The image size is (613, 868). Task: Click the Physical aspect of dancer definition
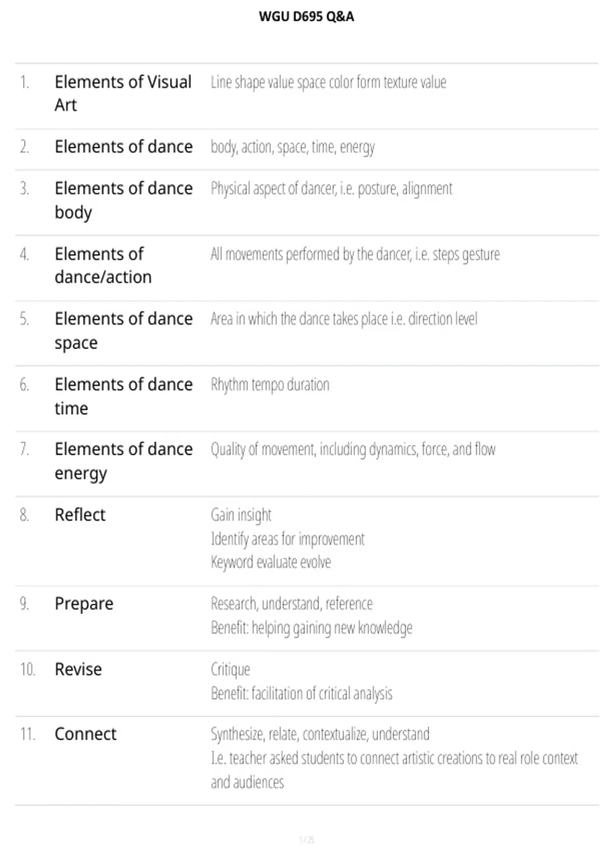pos(332,189)
